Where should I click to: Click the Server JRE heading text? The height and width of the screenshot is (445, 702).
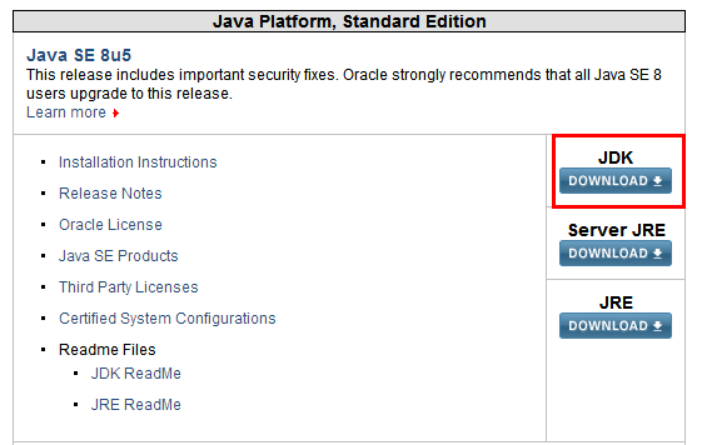point(616,230)
